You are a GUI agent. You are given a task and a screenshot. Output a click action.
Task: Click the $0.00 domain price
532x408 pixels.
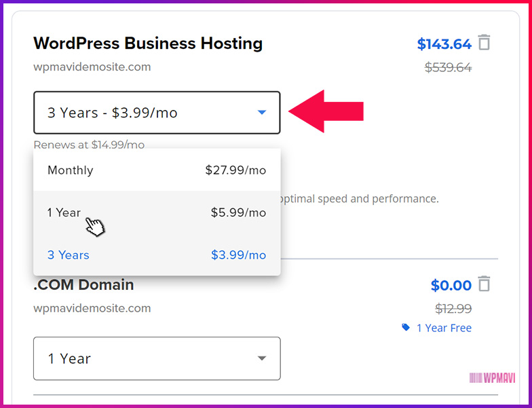(x=451, y=285)
